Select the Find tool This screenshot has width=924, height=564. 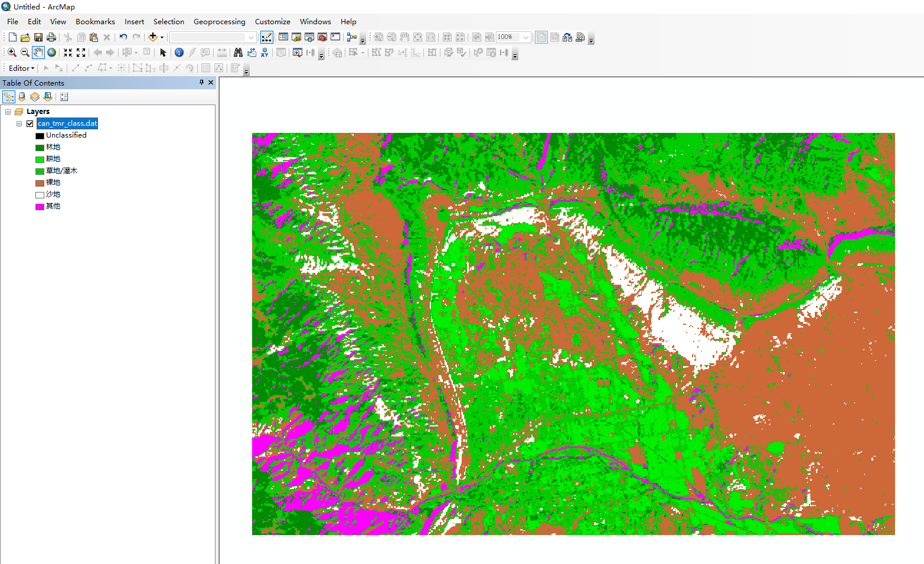[x=237, y=53]
